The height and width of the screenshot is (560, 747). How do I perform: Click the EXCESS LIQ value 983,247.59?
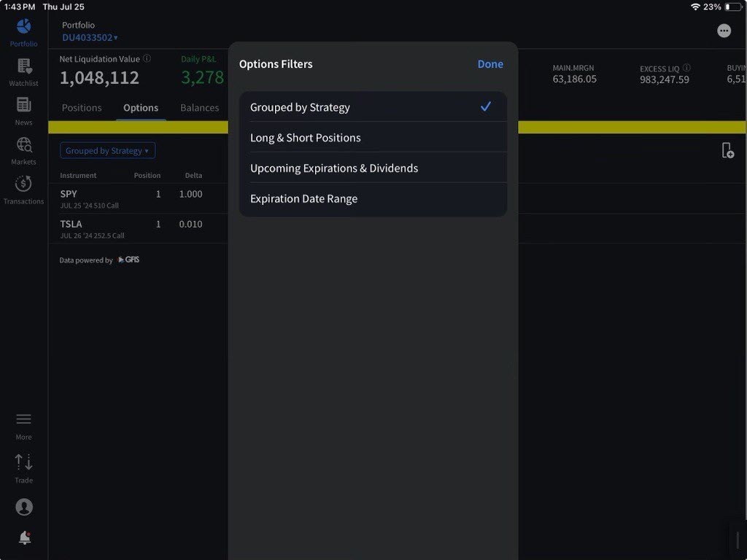(x=664, y=79)
